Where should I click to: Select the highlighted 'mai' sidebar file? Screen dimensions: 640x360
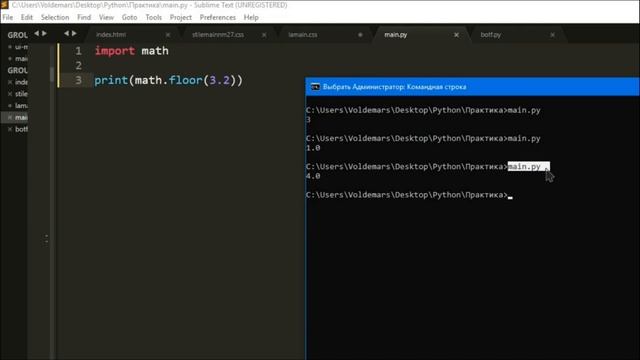[x=21, y=118]
